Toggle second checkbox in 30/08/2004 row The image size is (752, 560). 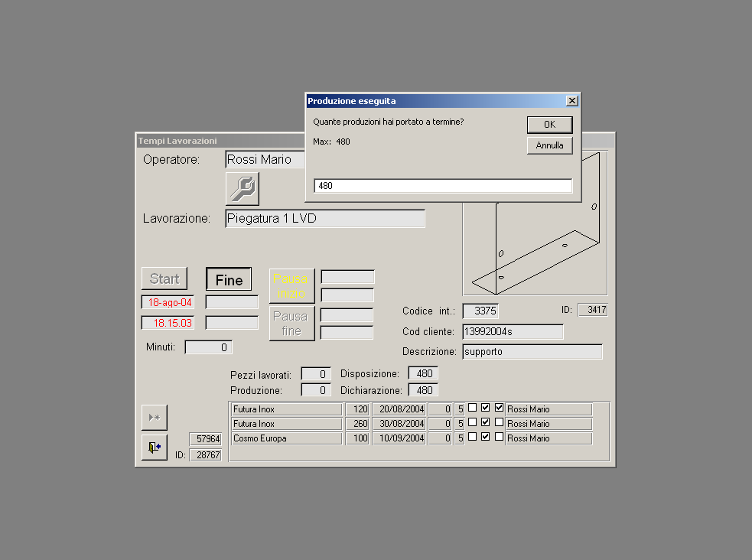pos(485,422)
